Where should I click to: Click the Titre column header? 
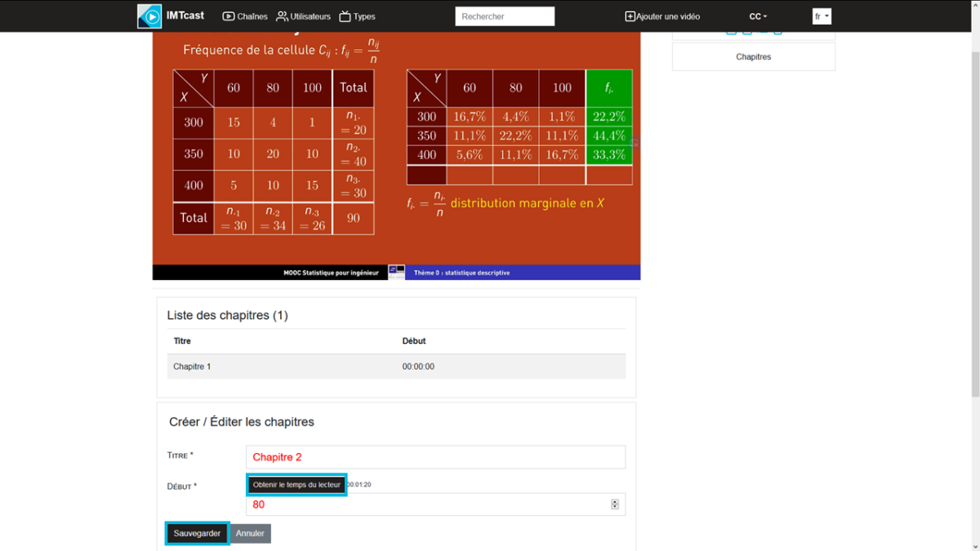tap(183, 341)
